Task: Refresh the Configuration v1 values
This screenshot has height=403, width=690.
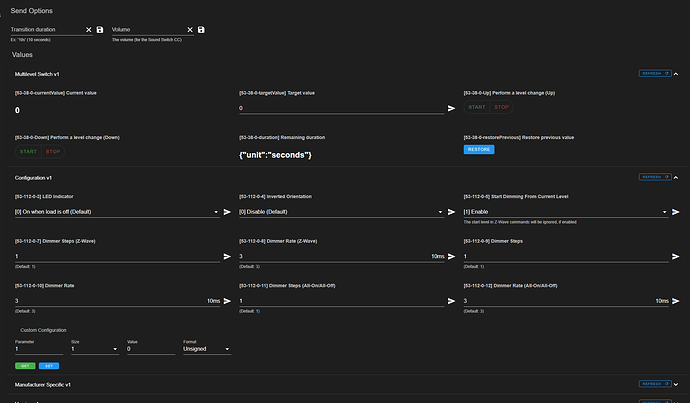Action: coord(652,177)
